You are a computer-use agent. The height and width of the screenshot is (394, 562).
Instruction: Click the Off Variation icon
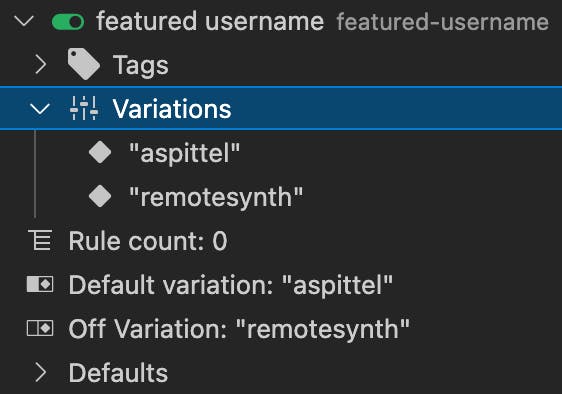pyautogui.click(x=40, y=328)
